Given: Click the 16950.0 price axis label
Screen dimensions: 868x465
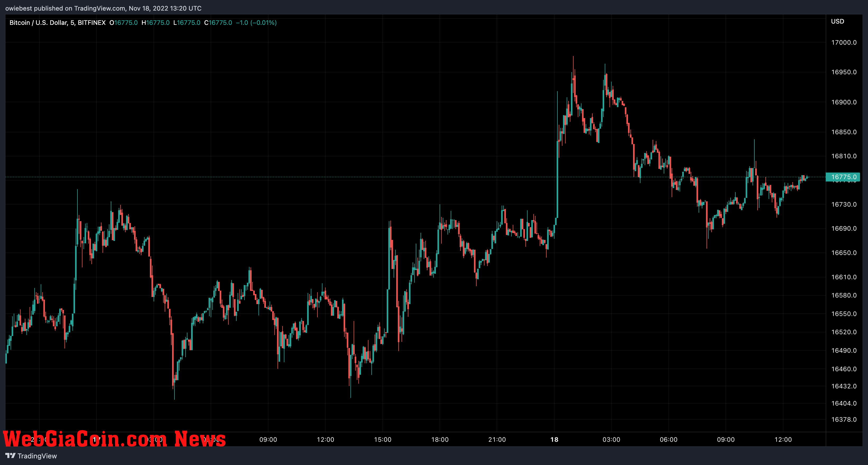Looking at the screenshot, I should [844, 72].
